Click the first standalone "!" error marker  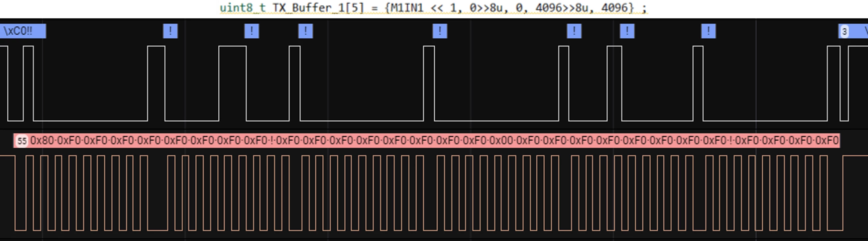click(x=170, y=31)
